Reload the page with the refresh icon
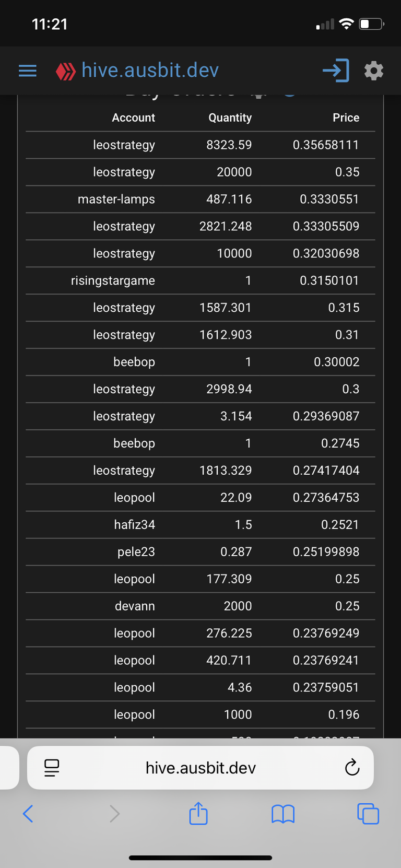The height and width of the screenshot is (868, 401). pyautogui.click(x=352, y=767)
